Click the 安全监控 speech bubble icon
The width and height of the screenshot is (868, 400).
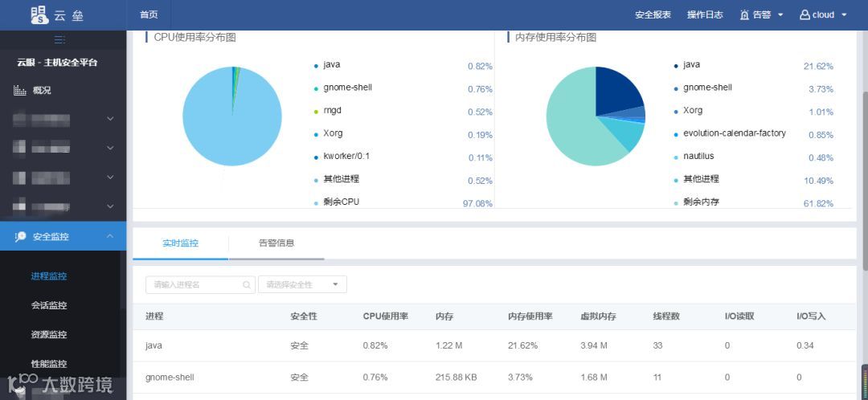pyautogui.click(x=20, y=237)
